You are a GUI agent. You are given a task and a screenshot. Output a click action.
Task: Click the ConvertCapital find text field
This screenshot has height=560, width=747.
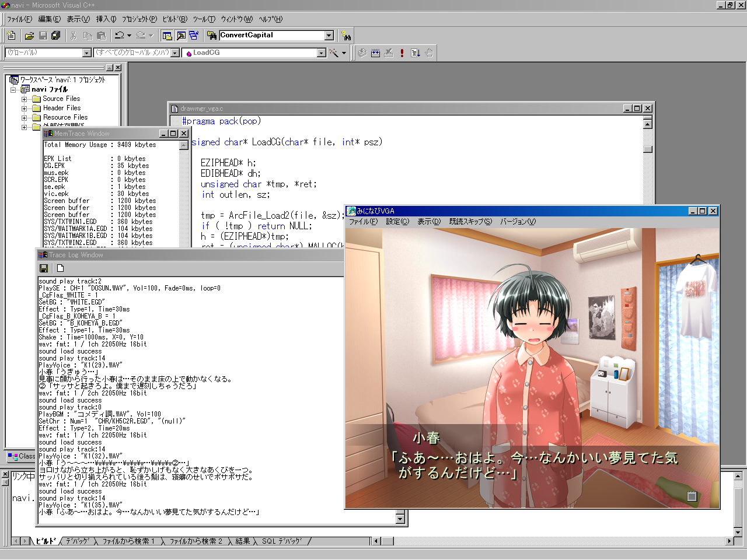pyautogui.click(x=271, y=36)
